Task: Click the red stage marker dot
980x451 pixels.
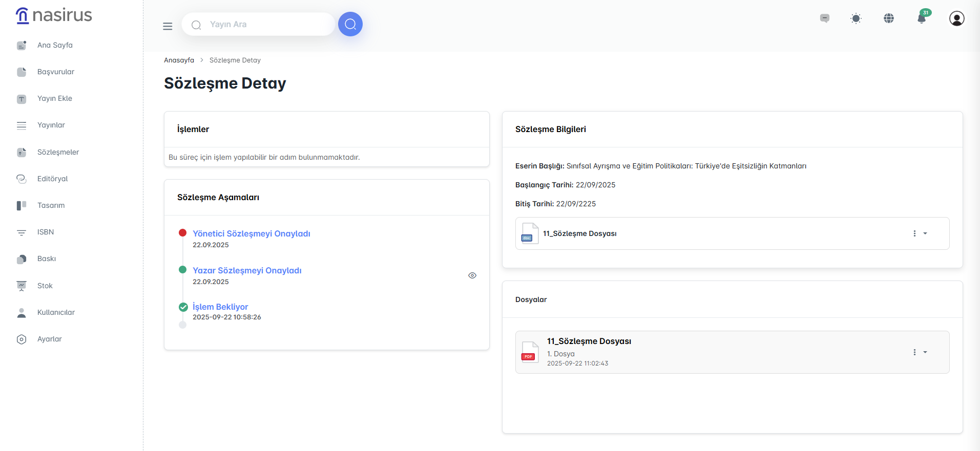Action: tap(182, 233)
